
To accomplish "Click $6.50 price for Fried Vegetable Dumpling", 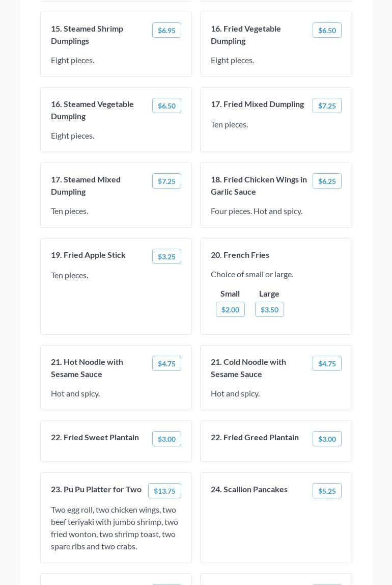I will click(327, 31).
